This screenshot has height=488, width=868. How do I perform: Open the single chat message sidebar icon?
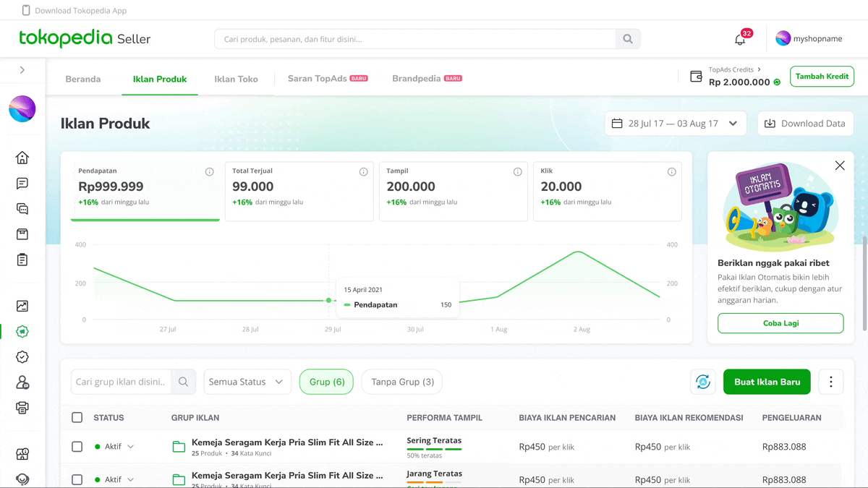click(x=22, y=184)
